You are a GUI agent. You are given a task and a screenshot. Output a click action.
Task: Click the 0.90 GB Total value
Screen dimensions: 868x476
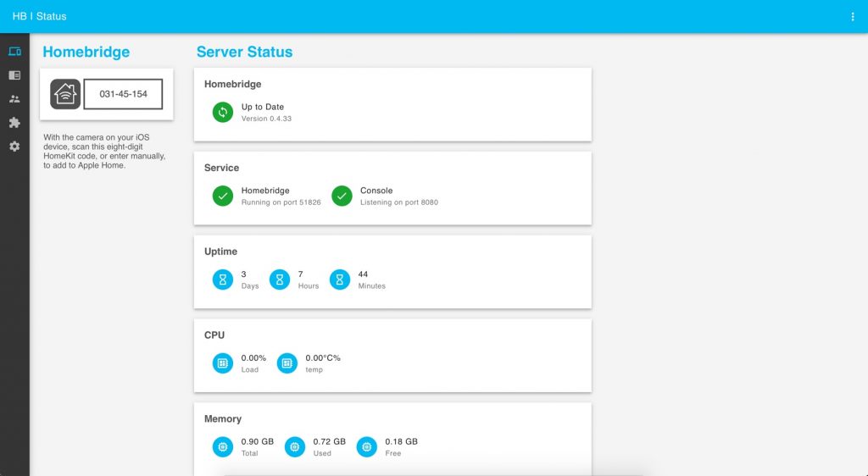[x=258, y=441]
